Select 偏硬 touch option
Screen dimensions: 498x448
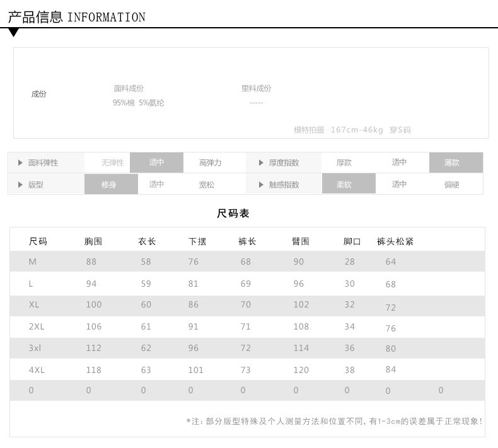click(x=451, y=185)
